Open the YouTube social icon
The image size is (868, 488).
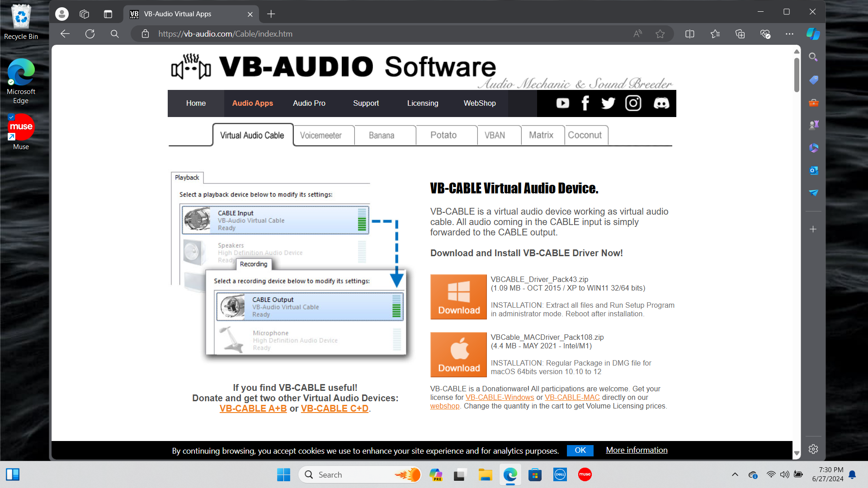(562, 103)
